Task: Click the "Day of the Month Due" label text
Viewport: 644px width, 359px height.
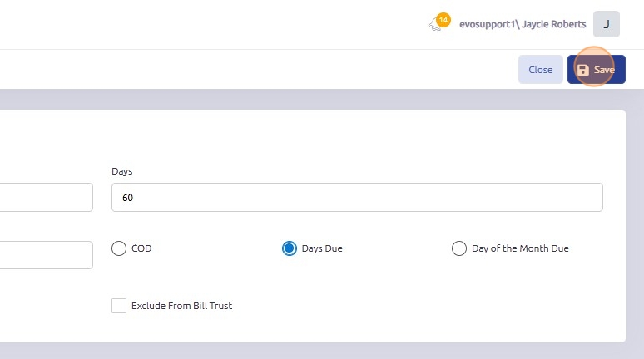Action: [520, 248]
